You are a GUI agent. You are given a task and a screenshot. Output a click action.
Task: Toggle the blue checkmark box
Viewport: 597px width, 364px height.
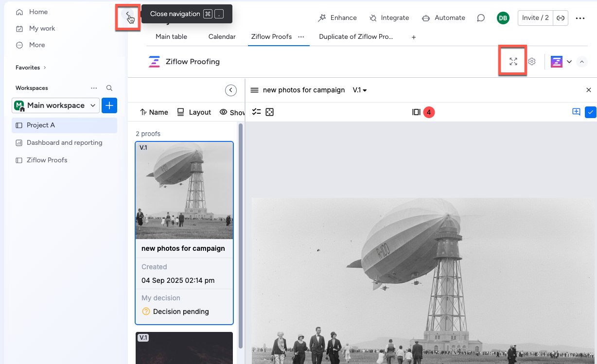(x=590, y=112)
